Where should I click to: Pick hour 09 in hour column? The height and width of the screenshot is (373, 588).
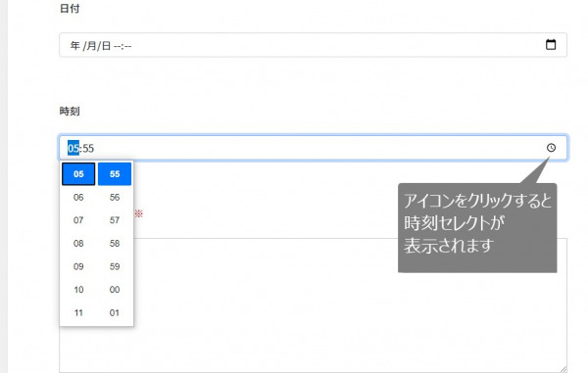point(78,266)
